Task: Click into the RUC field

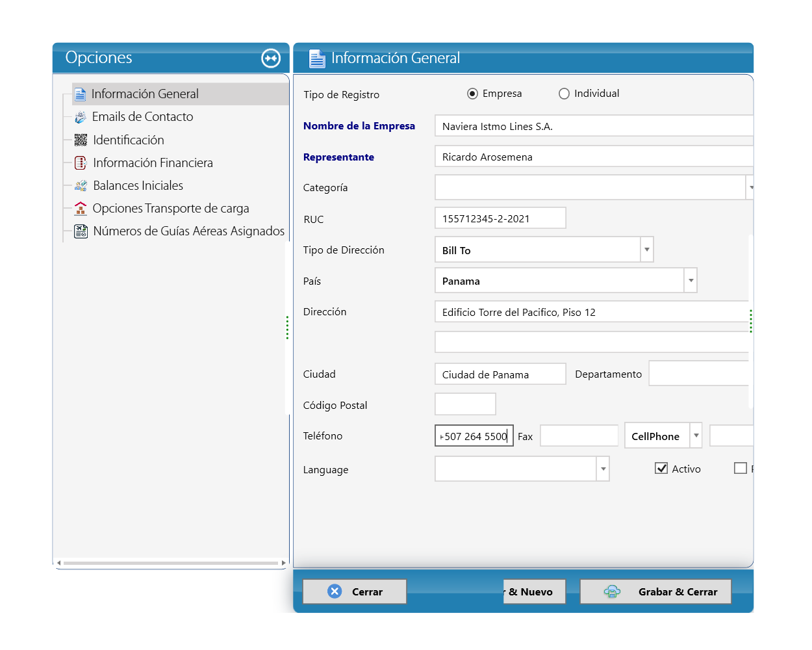Action: tap(500, 218)
